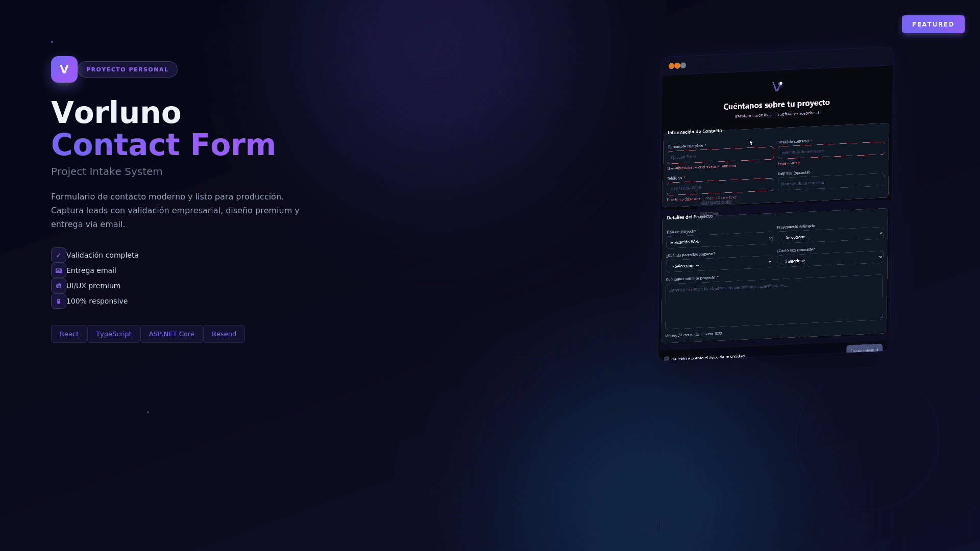Click the purple V logo icon
This screenshot has height=551, width=980.
click(64, 69)
